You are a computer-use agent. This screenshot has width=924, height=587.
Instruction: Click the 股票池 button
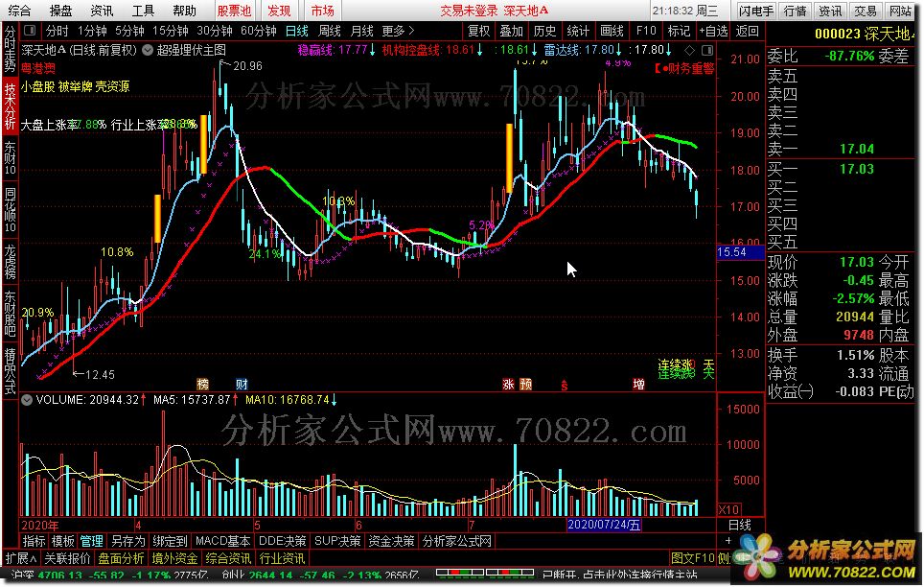coord(234,11)
